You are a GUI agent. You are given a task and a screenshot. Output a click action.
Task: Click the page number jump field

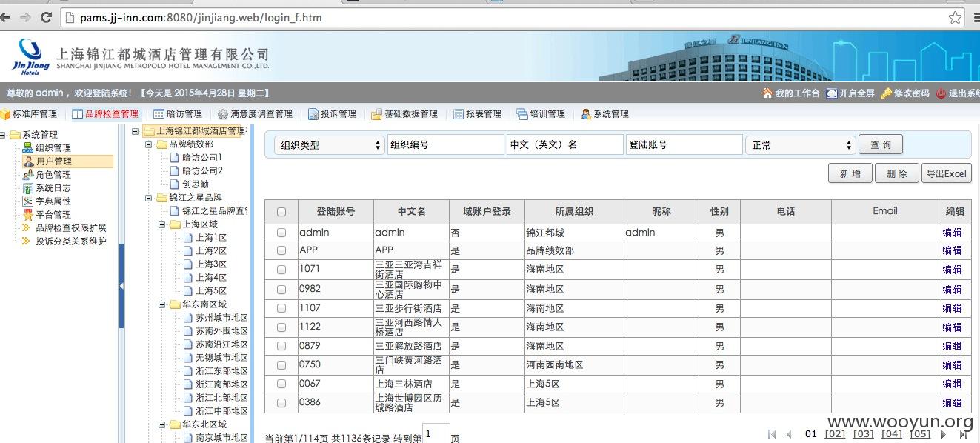click(x=436, y=434)
